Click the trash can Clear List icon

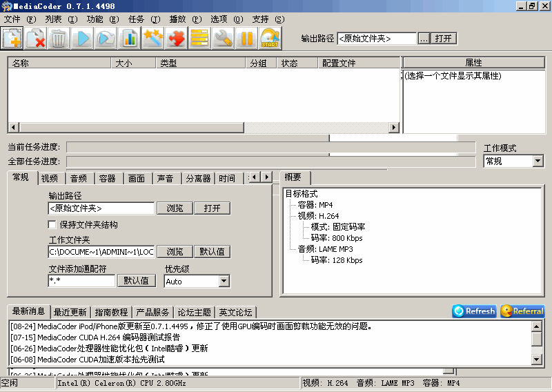click(59, 38)
